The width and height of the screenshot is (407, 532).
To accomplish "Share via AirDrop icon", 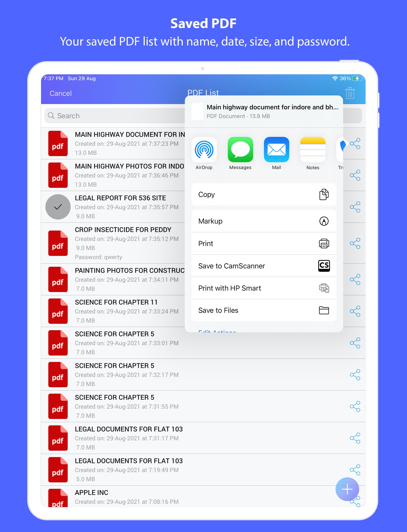I will click(x=204, y=150).
